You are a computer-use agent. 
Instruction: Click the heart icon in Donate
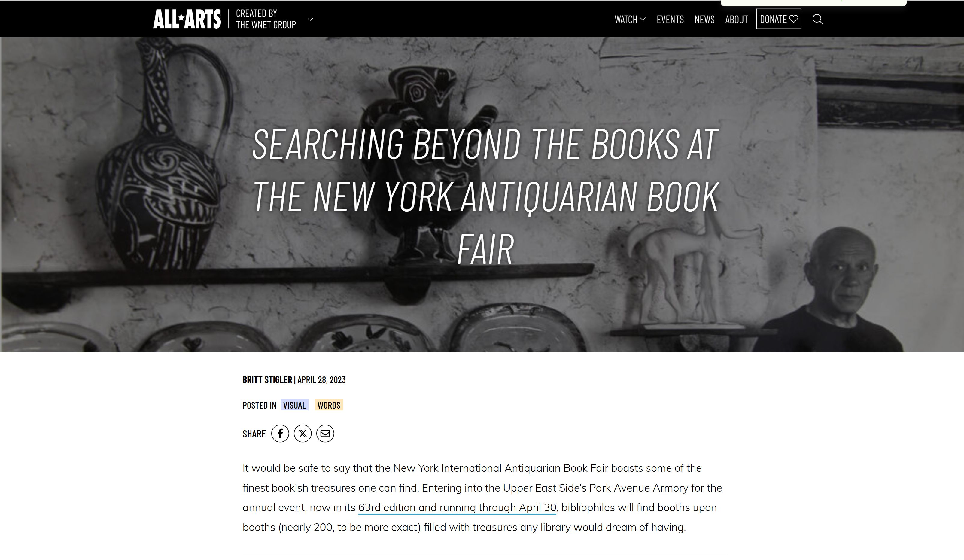click(793, 19)
